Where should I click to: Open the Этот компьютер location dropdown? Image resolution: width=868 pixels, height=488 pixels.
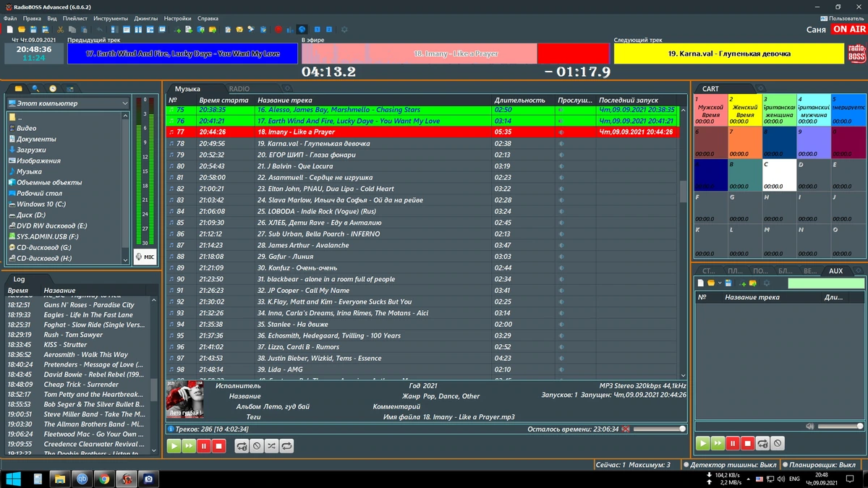pyautogui.click(x=68, y=103)
